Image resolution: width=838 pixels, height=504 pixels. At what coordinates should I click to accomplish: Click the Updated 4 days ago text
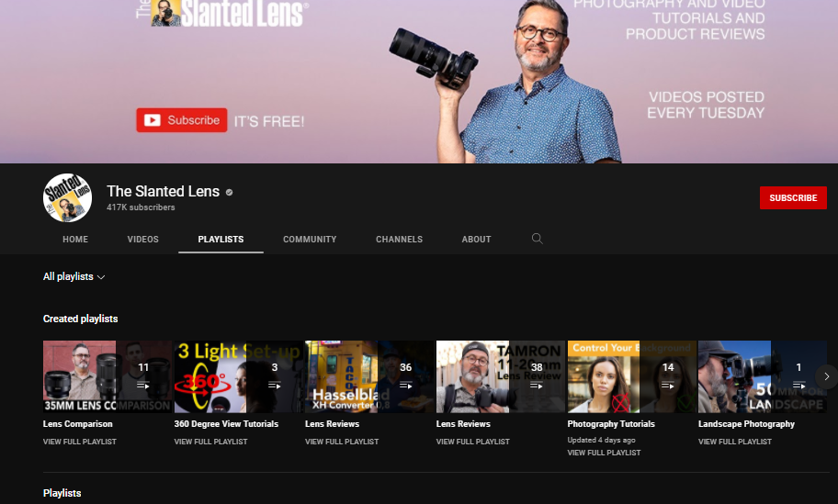tap(601, 440)
